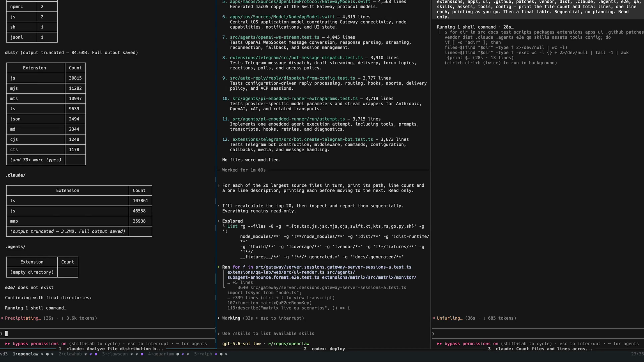Click 'Running 1 shell command · 28s…' in right pane
This screenshot has width=644, height=362.
[475, 27]
